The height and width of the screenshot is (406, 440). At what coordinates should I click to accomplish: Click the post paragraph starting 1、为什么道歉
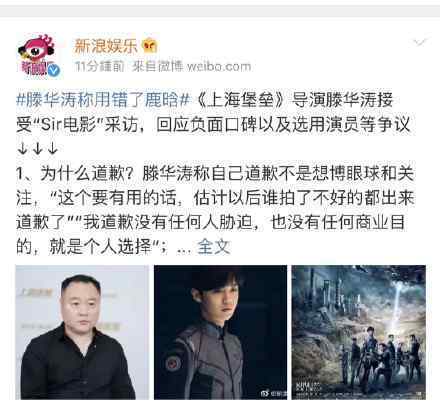215,210
